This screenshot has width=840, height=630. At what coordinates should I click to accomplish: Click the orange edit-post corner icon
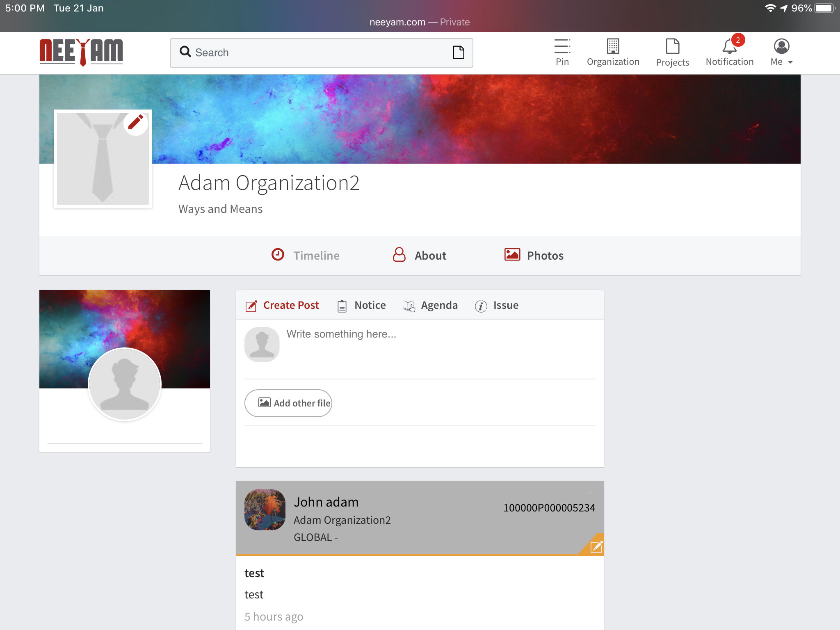pyautogui.click(x=596, y=546)
